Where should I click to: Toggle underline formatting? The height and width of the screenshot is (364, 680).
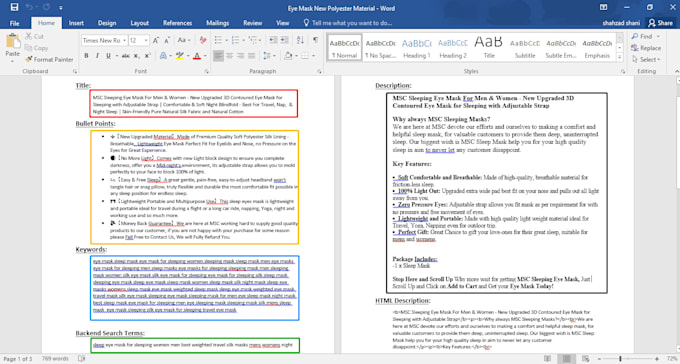pos(108,56)
